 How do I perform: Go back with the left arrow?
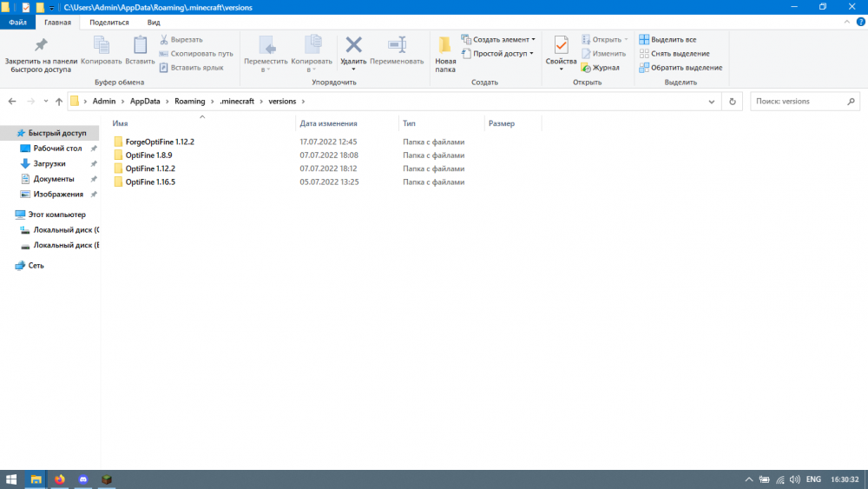tap(12, 102)
